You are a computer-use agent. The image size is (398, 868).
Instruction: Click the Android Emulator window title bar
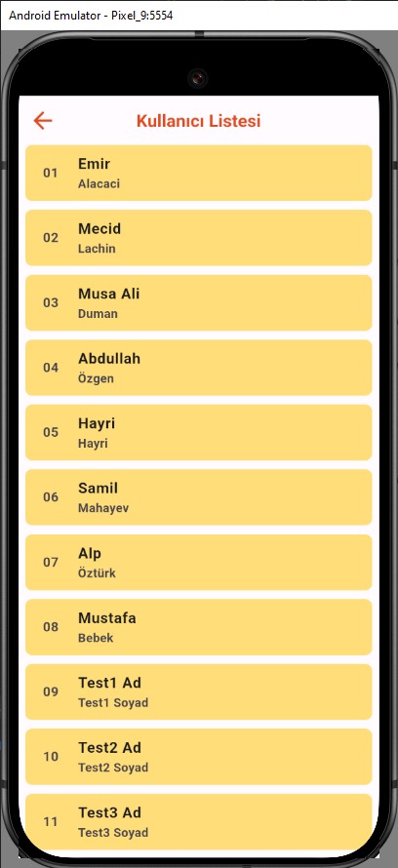[199, 16]
